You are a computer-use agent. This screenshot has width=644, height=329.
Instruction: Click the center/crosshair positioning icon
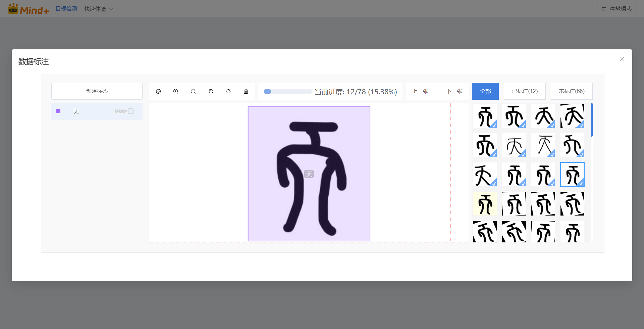pos(158,91)
